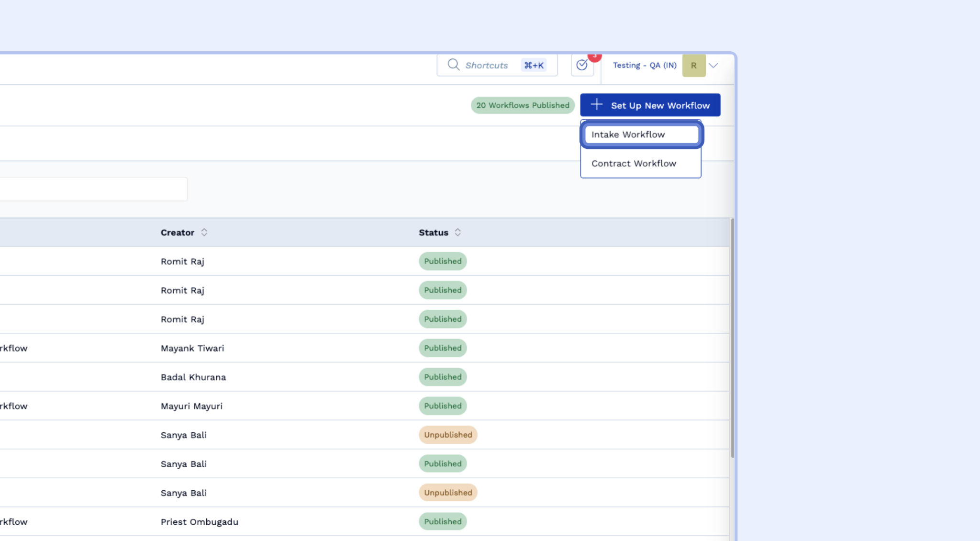Select Contract Workflow from dropdown menu
The width and height of the screenshot is (980, 541).
[x=634, y=164]
